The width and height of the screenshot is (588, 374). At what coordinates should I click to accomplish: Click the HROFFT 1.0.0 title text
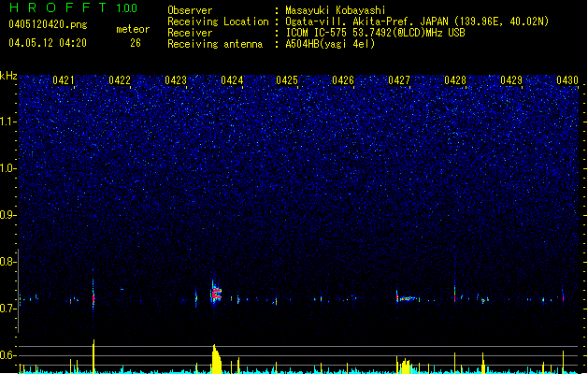pos(73,7)
